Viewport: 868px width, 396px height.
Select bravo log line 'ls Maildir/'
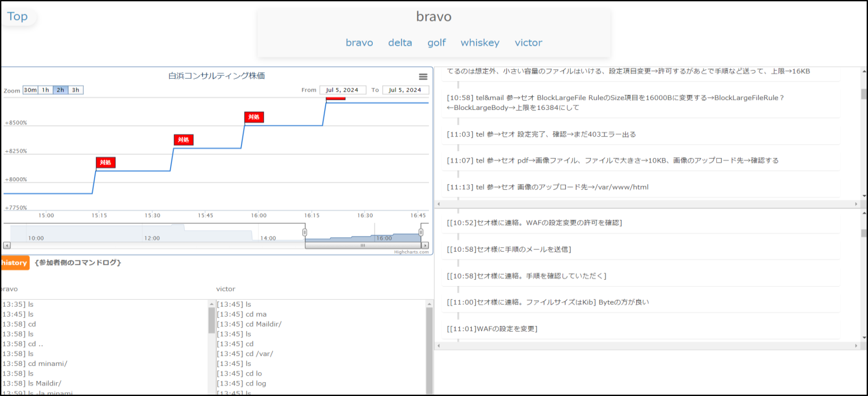[x=31, y=383]
